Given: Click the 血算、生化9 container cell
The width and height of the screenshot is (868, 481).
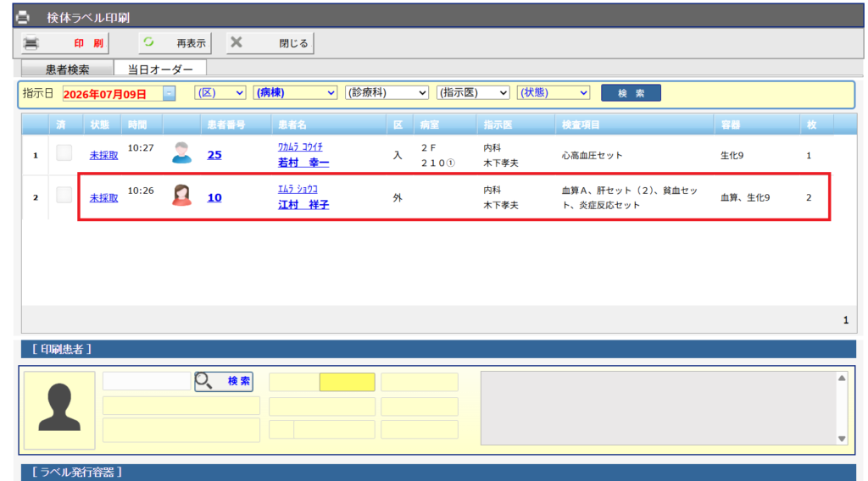Looking at the screenshot, I should pyautogui.click(x=745, y=197).
